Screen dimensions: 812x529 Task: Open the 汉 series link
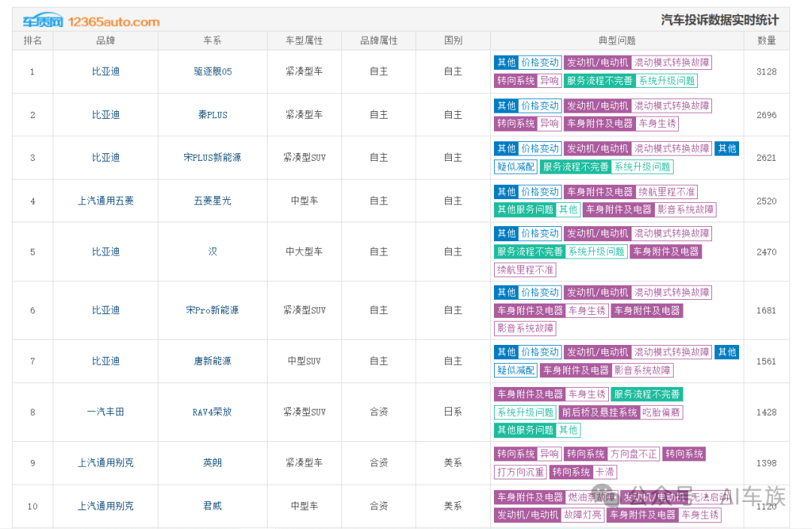(x=212, y=252)
